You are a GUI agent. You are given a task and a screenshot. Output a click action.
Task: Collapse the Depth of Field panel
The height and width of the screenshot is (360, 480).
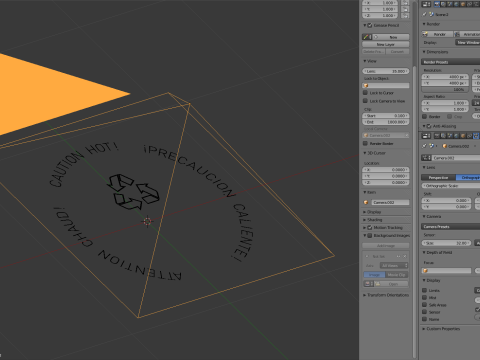click(437, 253)
